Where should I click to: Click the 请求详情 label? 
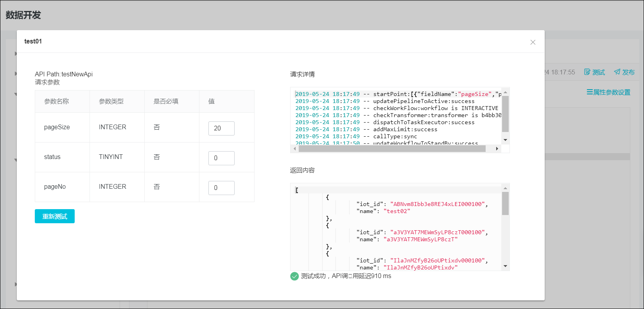(x=302, y=74)
